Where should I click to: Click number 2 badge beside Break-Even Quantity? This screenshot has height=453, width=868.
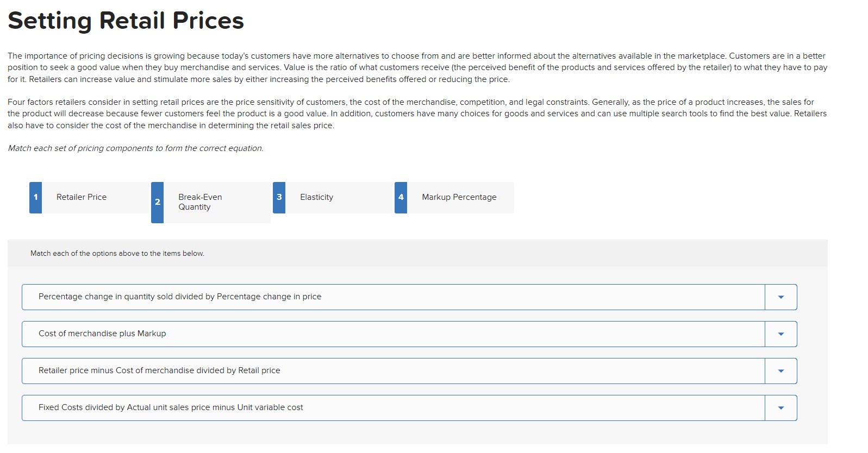click(x=158, y=203)
